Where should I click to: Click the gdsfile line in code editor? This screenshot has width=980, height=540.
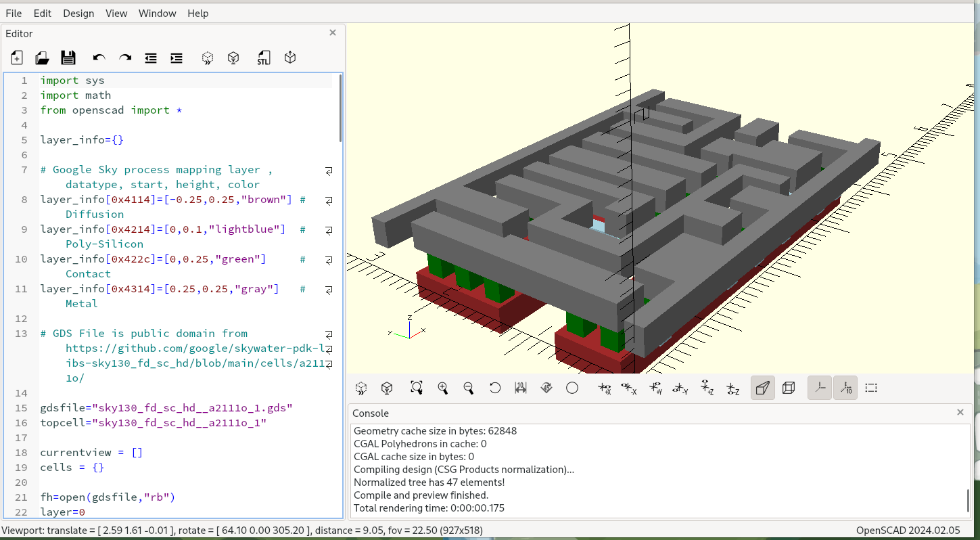pyautogui.click(x=166, y=408)
